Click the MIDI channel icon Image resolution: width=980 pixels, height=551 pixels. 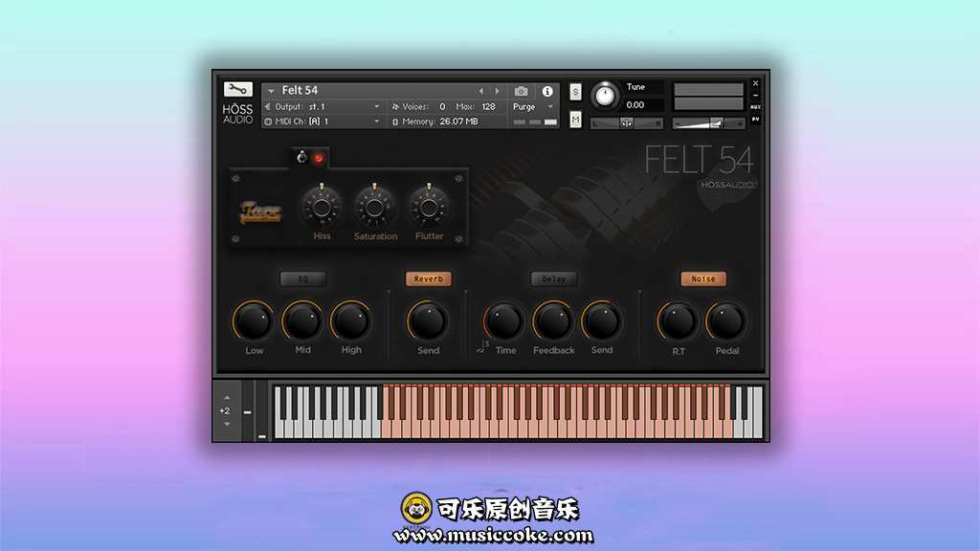pos(268,121)
